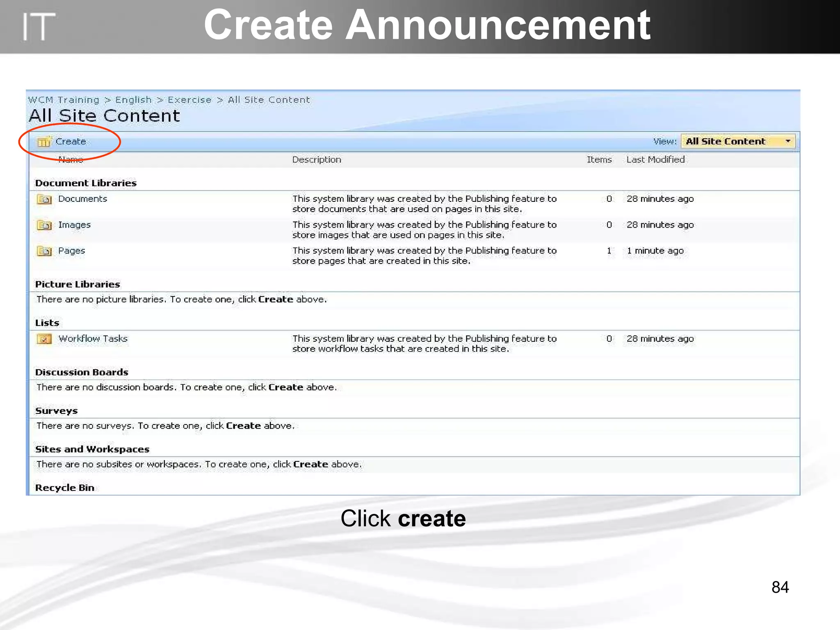Go to English in the breadcrumb

133,100
